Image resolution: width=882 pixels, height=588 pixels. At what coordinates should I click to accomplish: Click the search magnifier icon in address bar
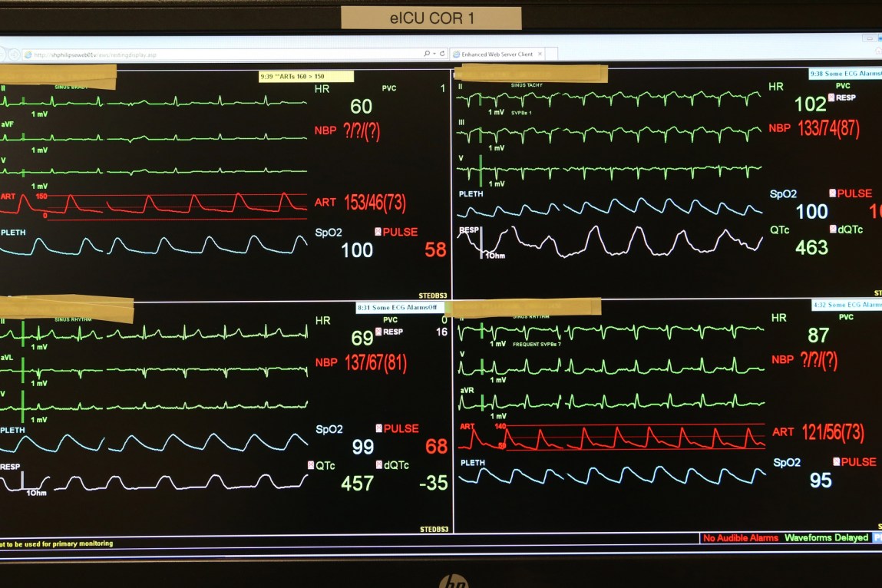427,55
